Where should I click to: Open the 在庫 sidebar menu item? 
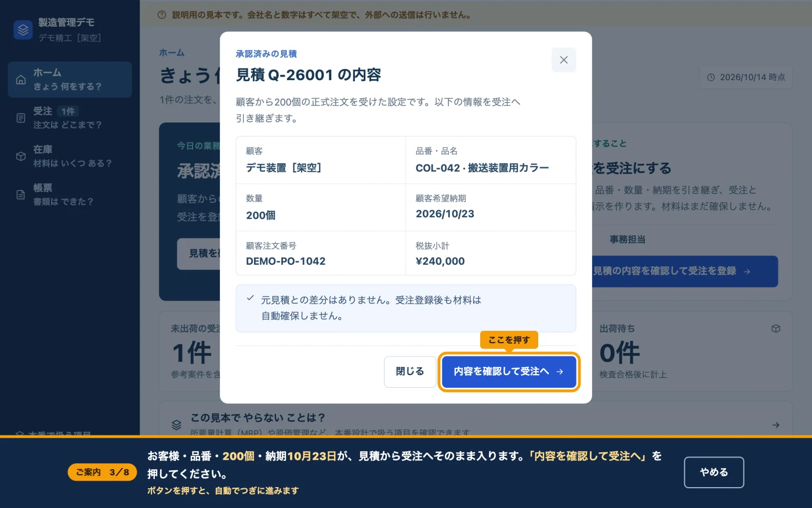pos(70,156)
